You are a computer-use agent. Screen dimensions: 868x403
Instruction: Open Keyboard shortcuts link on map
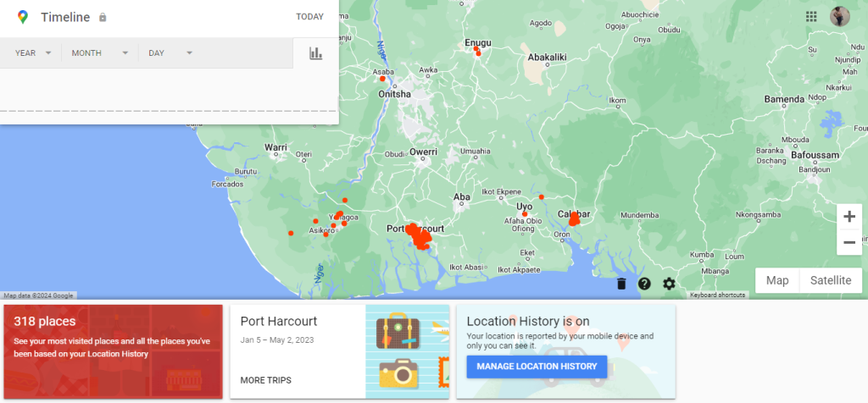coord(717,295)
